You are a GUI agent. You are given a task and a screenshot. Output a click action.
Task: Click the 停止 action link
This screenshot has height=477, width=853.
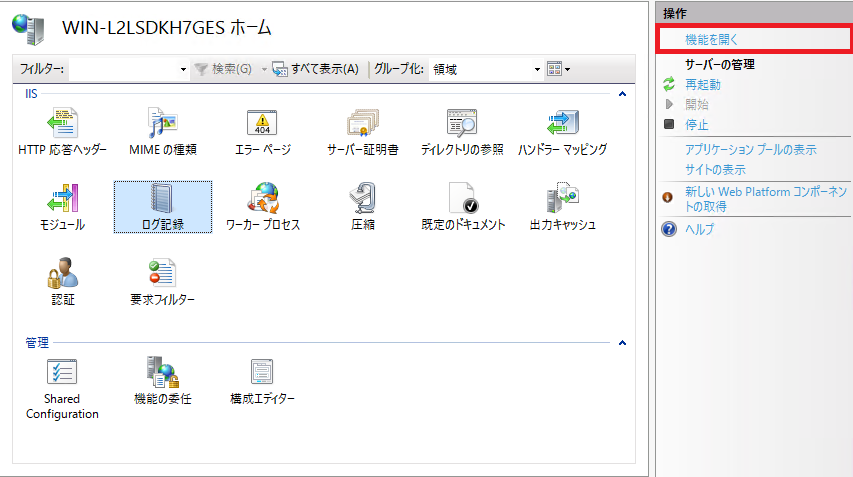[x=697, y=125]
